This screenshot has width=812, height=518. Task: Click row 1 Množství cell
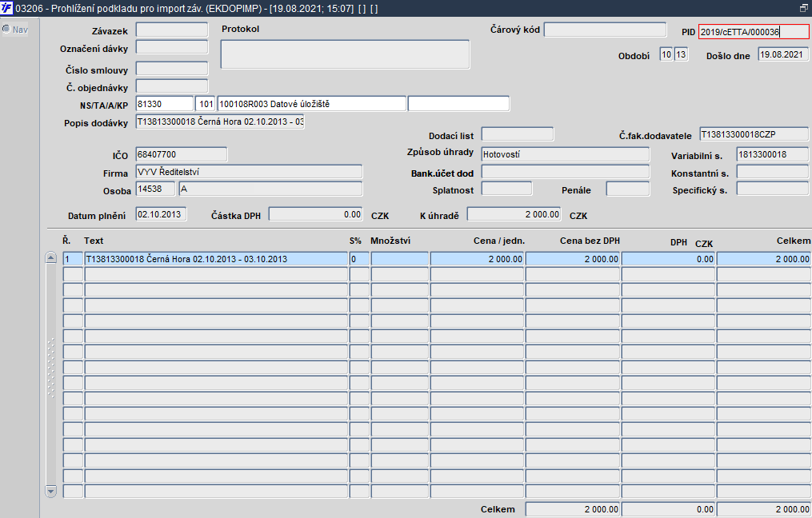coord(400,259)
